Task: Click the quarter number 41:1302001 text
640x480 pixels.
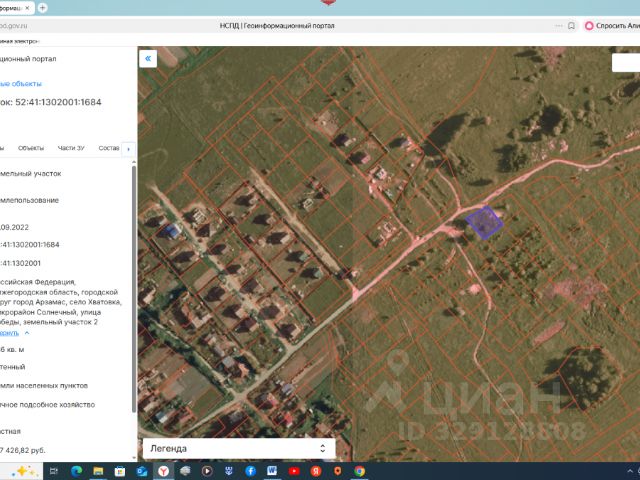Action: [x=20, y=263]
